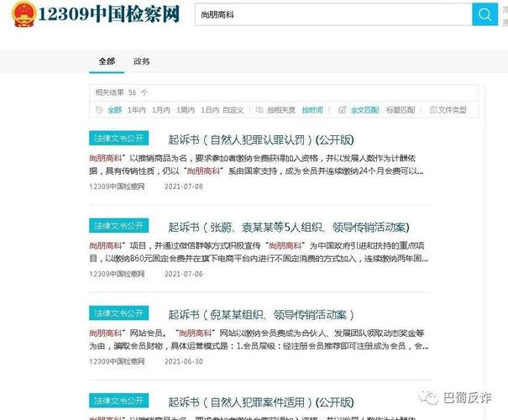Click date 2021-07-08
The height and width of the screenshot is (420, 508).
(184, 186)
